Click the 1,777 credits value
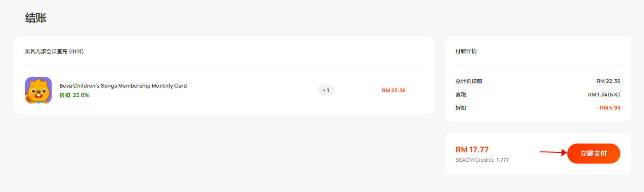 point(503,160)
